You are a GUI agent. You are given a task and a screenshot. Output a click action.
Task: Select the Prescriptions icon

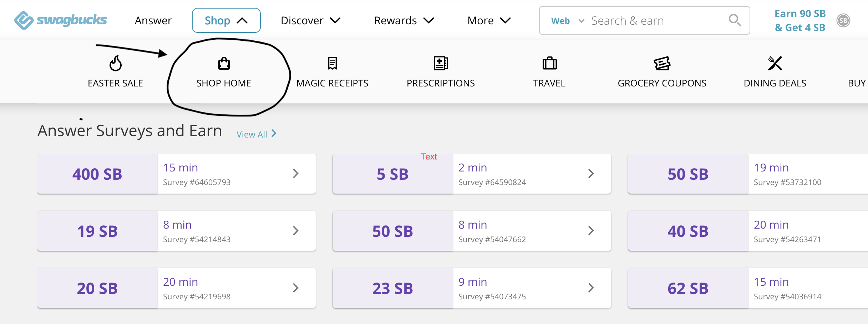click(x=441, y=64)
